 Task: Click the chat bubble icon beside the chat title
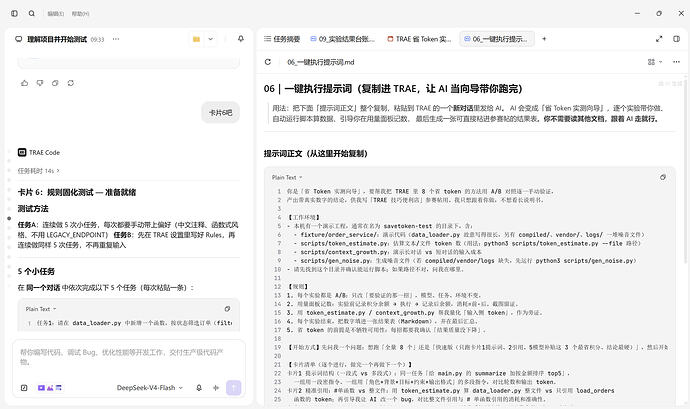pos(18,39)
